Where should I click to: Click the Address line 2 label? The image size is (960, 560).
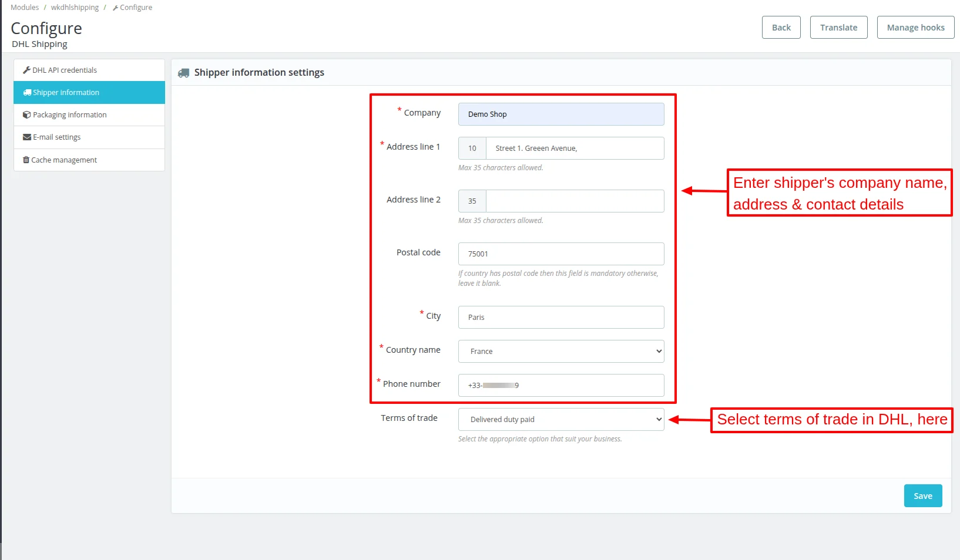[x=414, y=200]
